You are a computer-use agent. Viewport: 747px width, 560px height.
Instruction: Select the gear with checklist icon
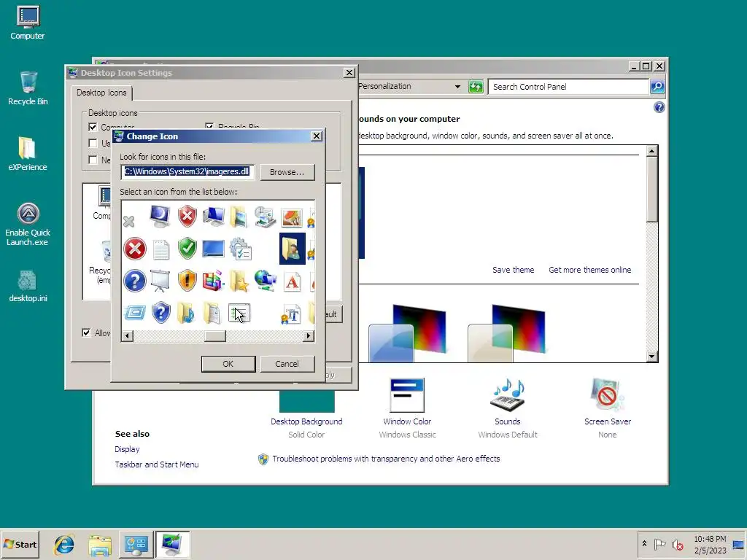[x=240, y=249]
